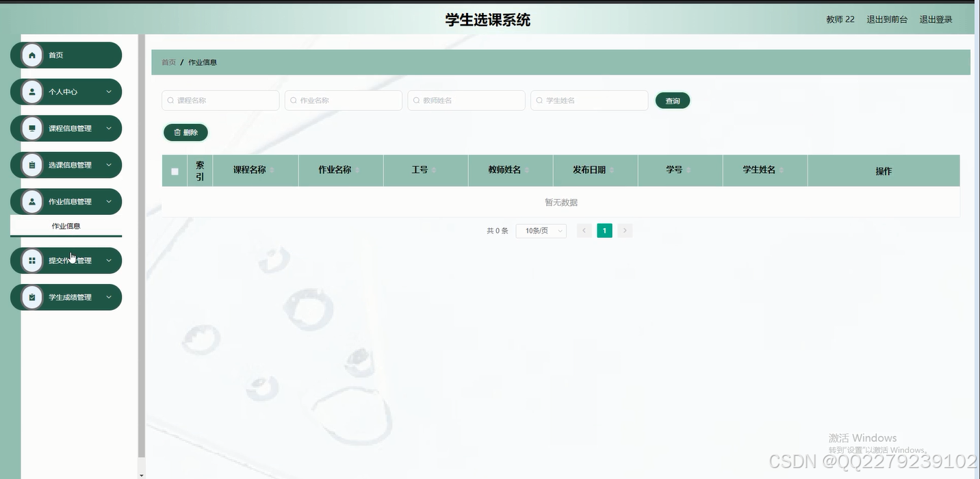The width and height of the screenshot is (980, 479).
Task: Open 选课信息管理 via its document icon
Action: click(x=31, y=165)
